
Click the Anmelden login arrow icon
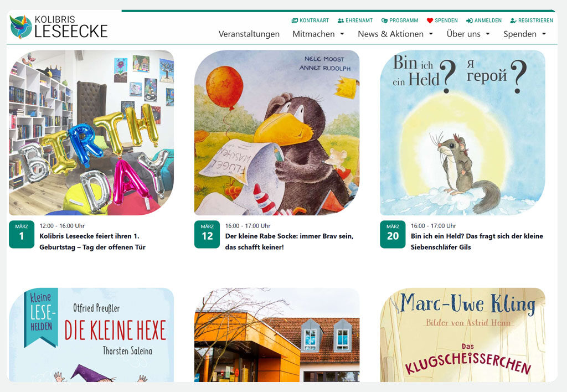pyautogui.click(x=470, y=20)
